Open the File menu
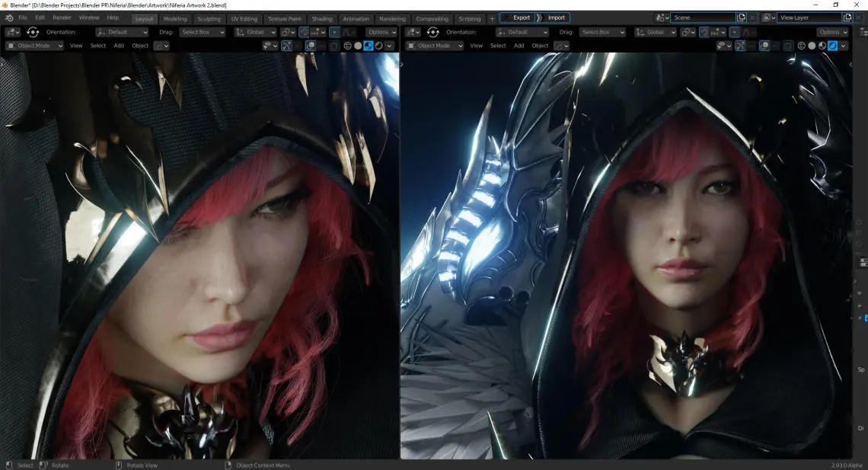Image resolution: width=868 pixels, height=470 pixels. tap(23, 18)
